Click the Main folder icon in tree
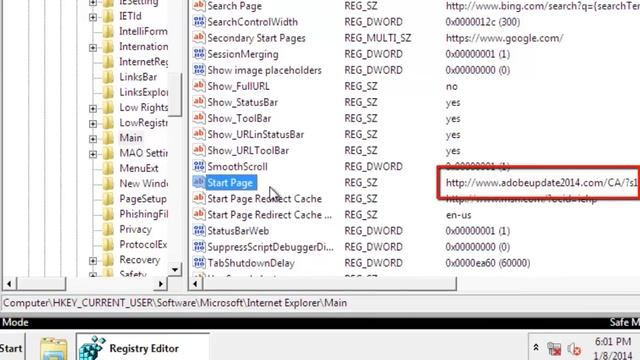640x360 pixels. 108,138
